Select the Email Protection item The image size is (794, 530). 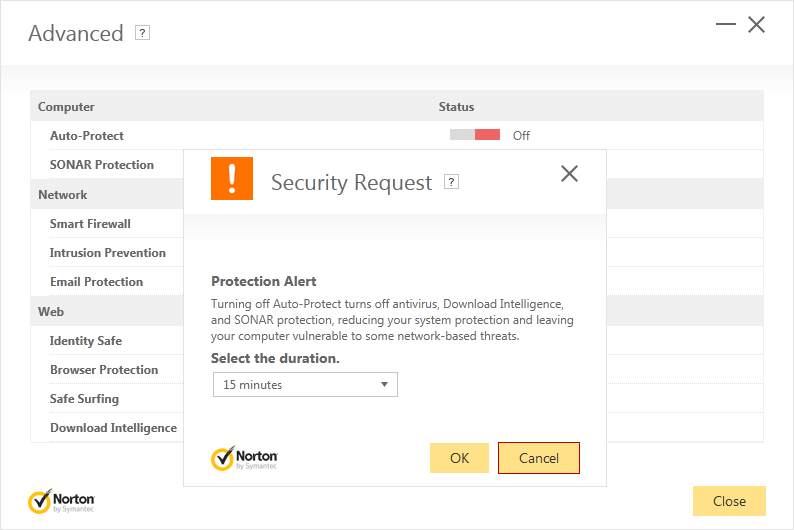(x=96, y=282)
